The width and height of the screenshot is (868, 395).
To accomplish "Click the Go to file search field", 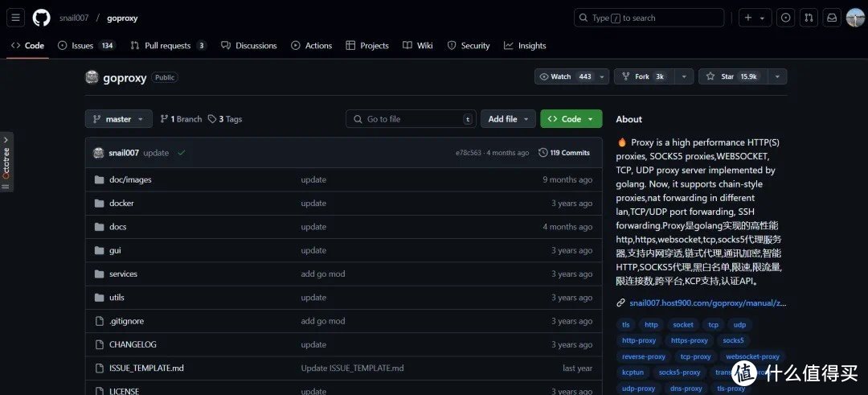I will 411,119.
